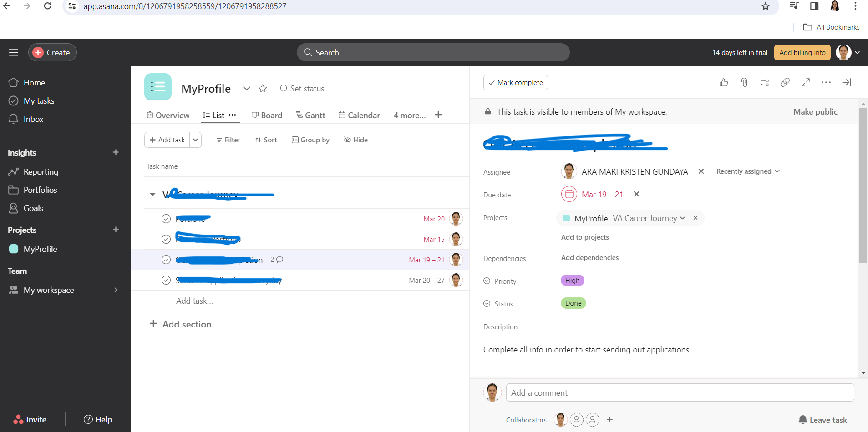Image resolution: width=868 pixels, height=432 pixels.
Task: Open Filter options
Action: [x=228, y=140]
